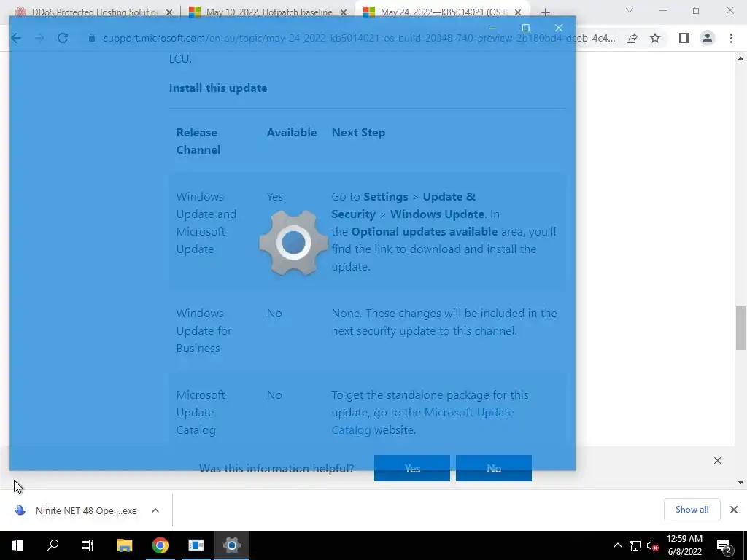747x560 pixels.
Task: Click the Windows Update for Business cell
Action: pyautogui.click(x=204, y=330)
